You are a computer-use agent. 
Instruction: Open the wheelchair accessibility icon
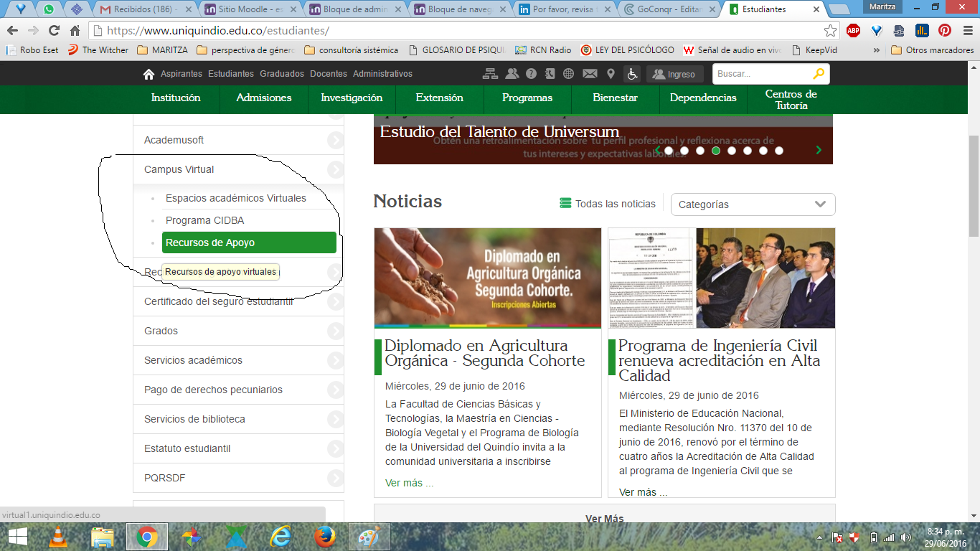coord(632,74)
